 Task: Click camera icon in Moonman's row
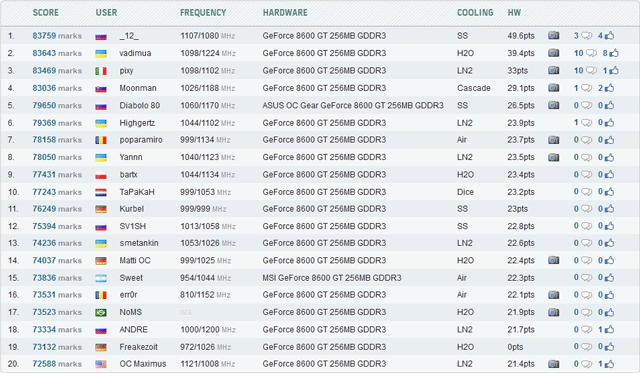click(x=553, y=88)
